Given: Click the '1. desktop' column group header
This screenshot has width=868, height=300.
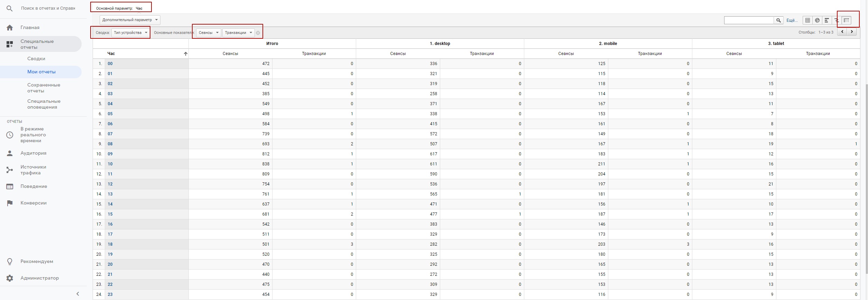Looking at the screenshot, I should 440,44.
